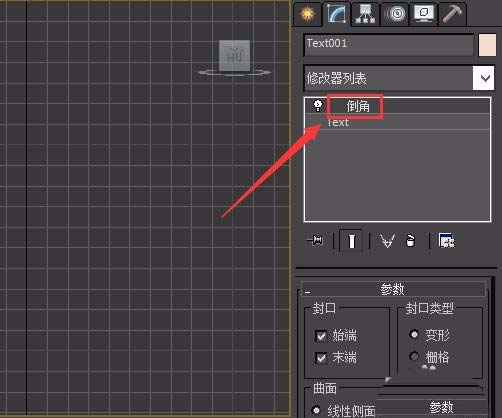Toggle the 倒角 modifier lightbulb
Screen dimensions: 502x418
tap(318, 106)
